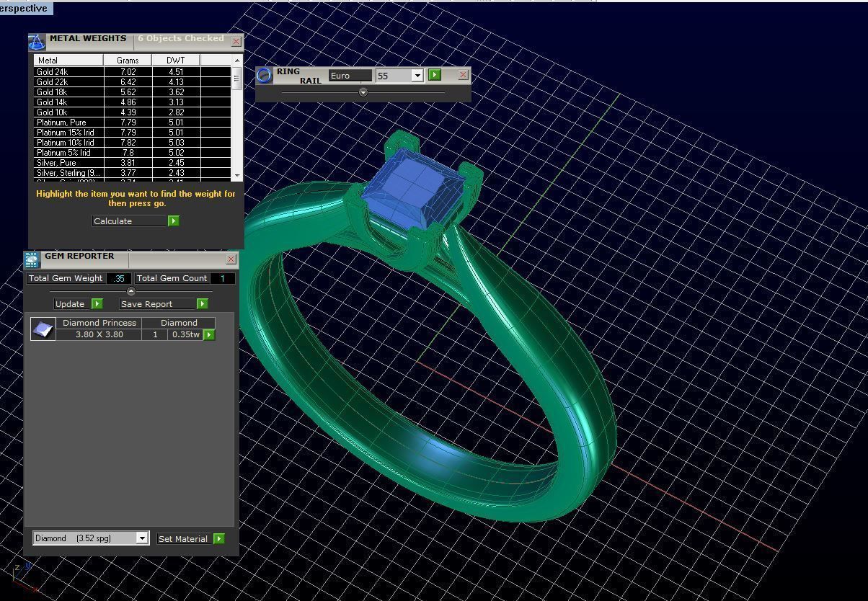The width and height of the screenshot is (868, 601).
Task: Select the Platinum 15% Irid row
Action: click(x=133, y=133)
